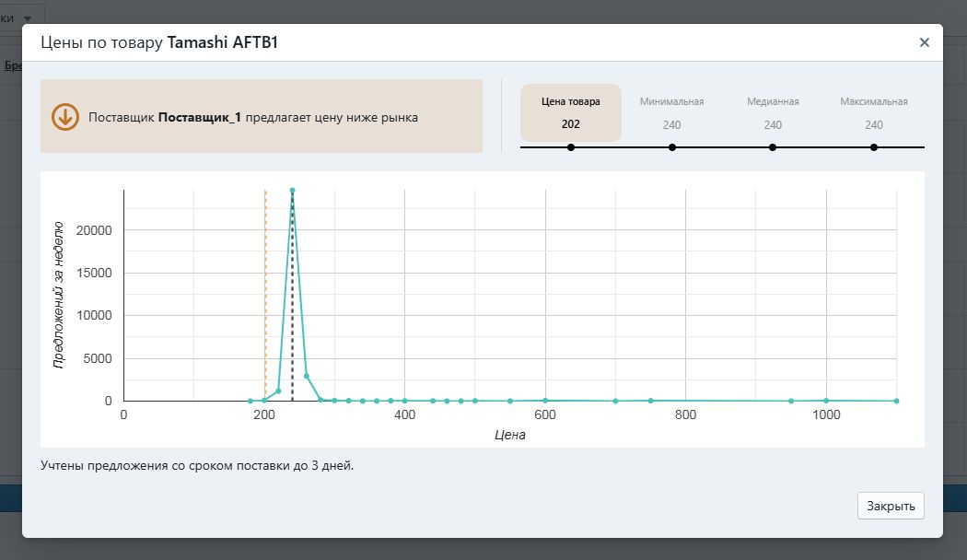This screenshot has width=967, height=560.
Task: Click the slider dot under Максимальная
Action: pyautogui.click(x=874, y=147)
